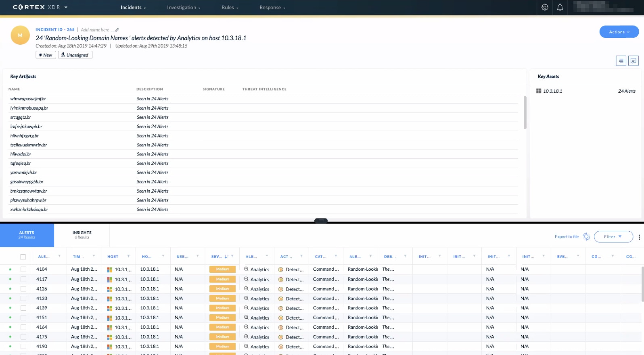The image size is (644, 355).
Task: Click the list view icon above Key Assets
Action: [x=621, y=61]
